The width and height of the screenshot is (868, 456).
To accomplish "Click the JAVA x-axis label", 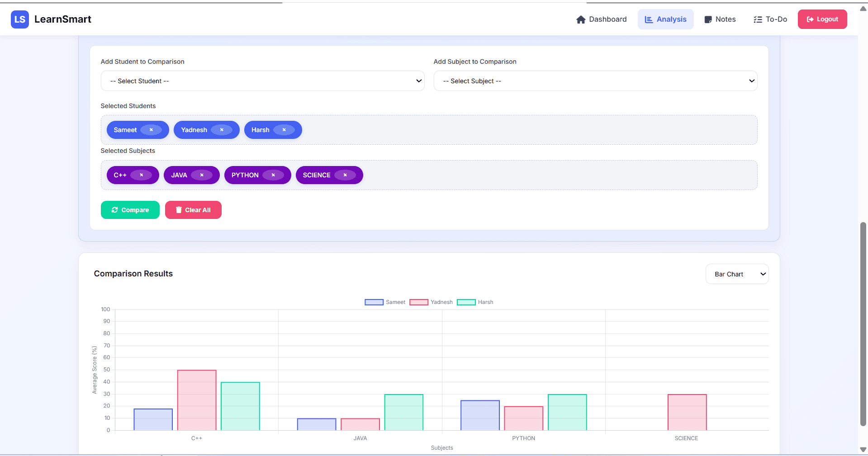I will (x=360, y=438).
